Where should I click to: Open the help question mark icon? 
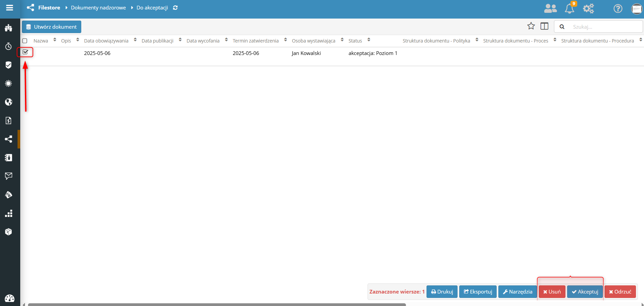[x=618, y=8]
